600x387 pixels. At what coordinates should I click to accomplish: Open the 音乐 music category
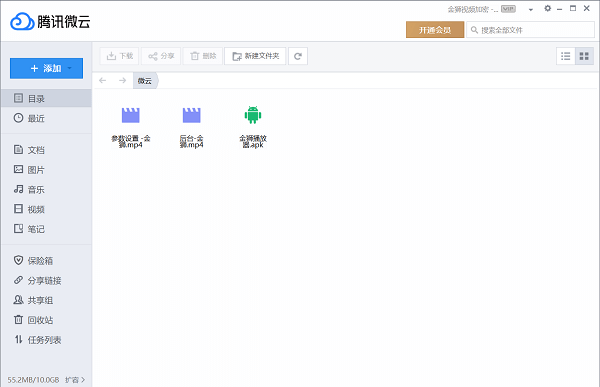tap(46, 189)
